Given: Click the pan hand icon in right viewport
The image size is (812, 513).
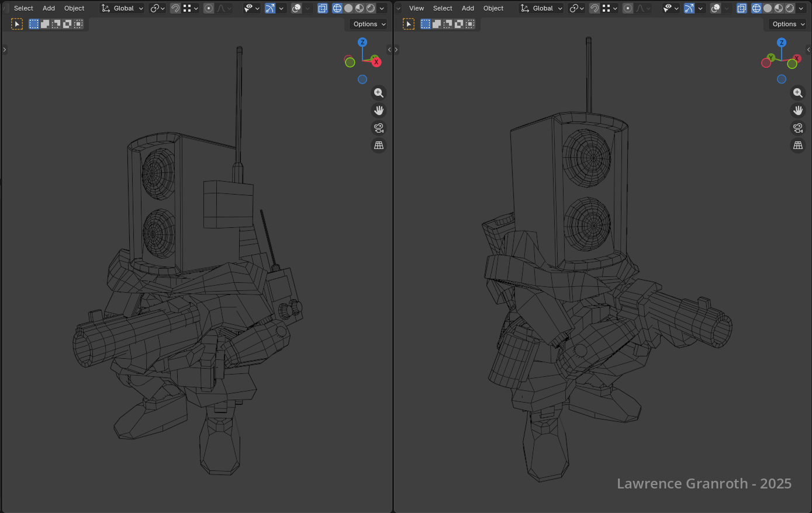Looking at the screenshot, I should [798, 110].
